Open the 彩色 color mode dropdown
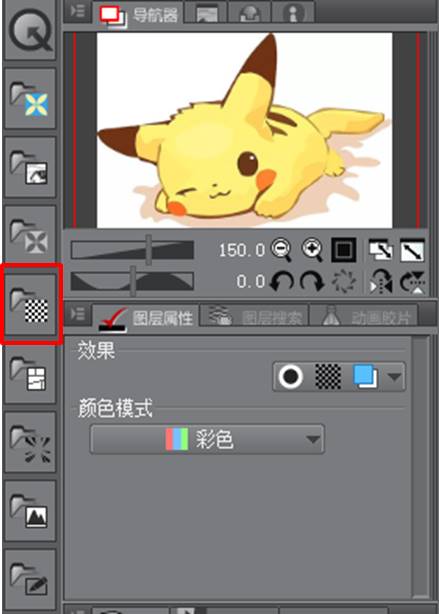Viewport: 439px width, 614px height. point(207,439)
